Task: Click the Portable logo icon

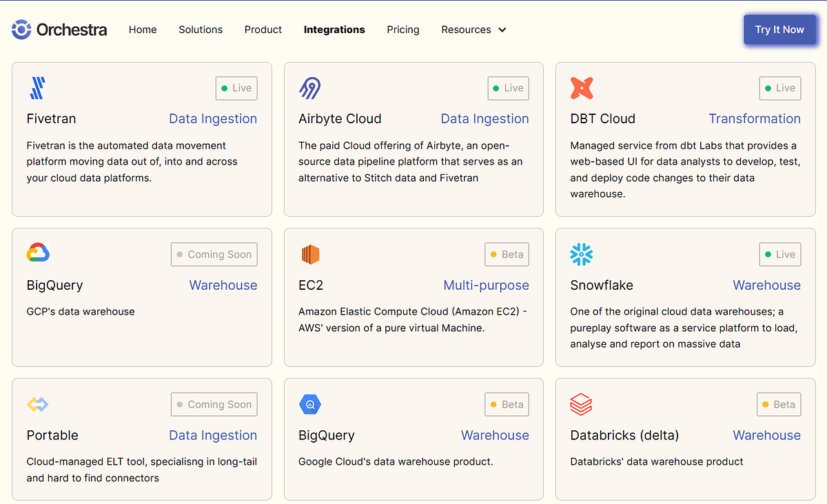Action: 37,404
